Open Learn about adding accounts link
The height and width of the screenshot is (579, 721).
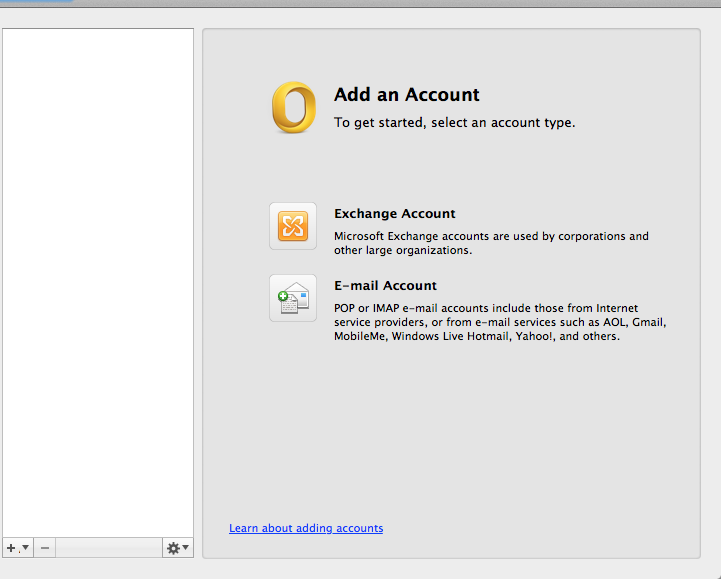coord(306,528)
